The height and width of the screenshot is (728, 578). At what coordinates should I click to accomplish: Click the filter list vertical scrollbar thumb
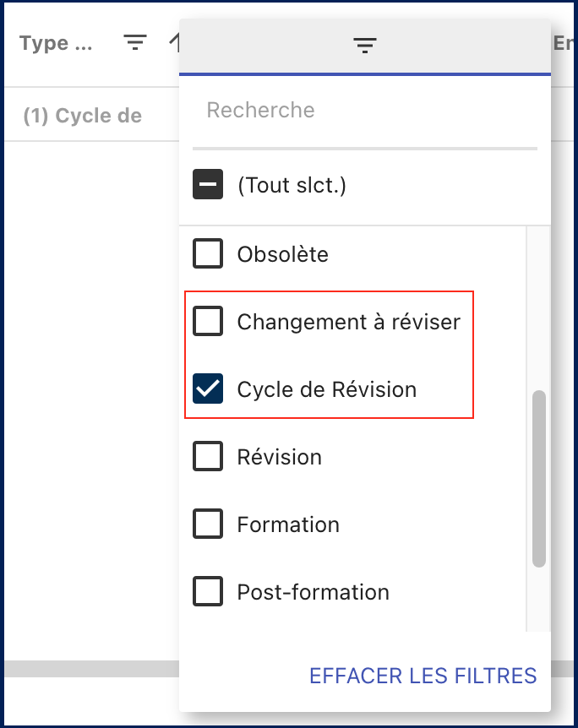click(x=539, y=477)
